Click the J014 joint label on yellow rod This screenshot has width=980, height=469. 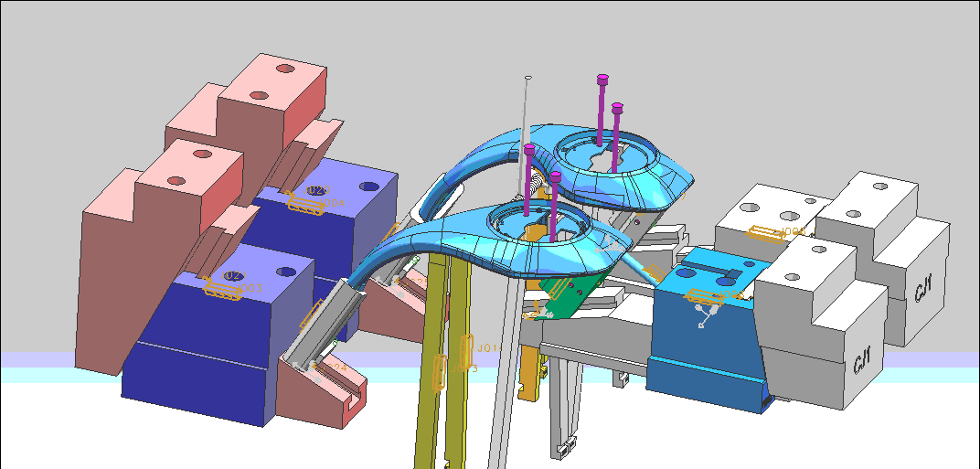tap(489, 348)
